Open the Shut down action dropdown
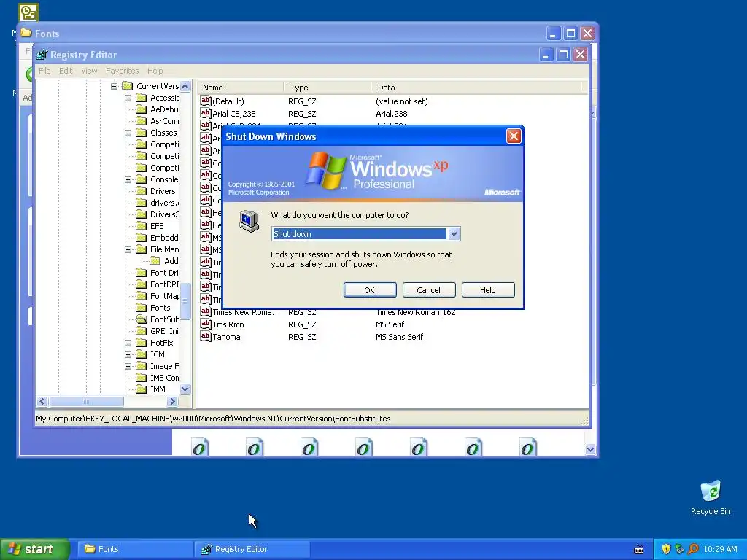 click(x=454, y=234)
